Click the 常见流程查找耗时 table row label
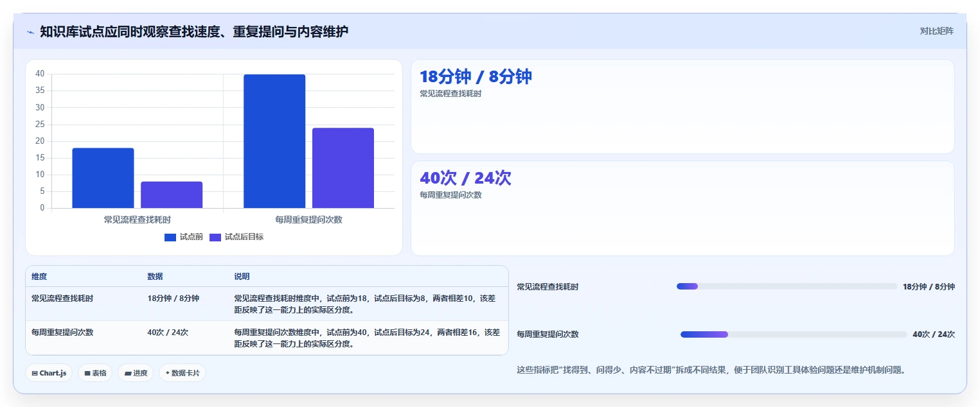The width and height of the screenshot is (980, 407). tap(62, 299)
